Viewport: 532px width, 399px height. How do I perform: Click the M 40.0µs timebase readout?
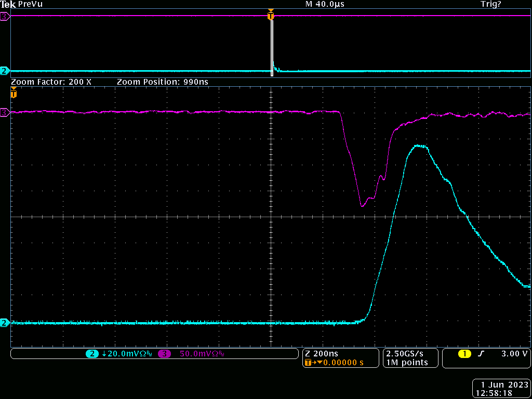point(325,4)
